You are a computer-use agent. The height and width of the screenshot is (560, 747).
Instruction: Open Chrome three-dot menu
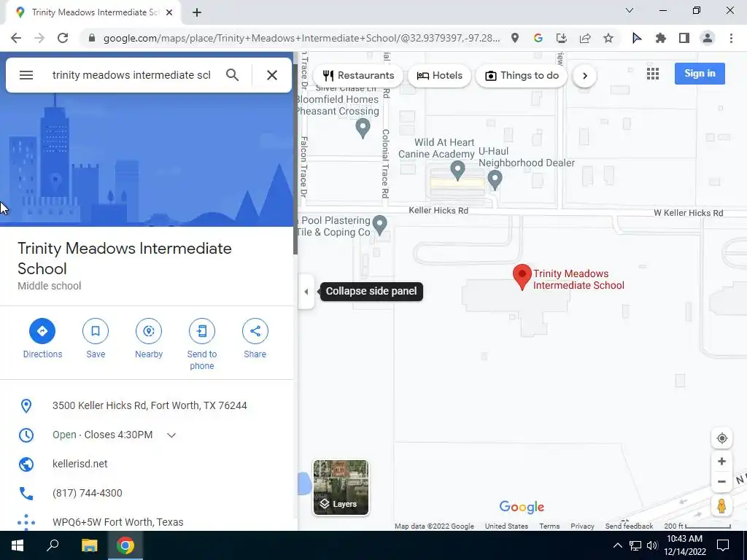[x=731, y=38]
